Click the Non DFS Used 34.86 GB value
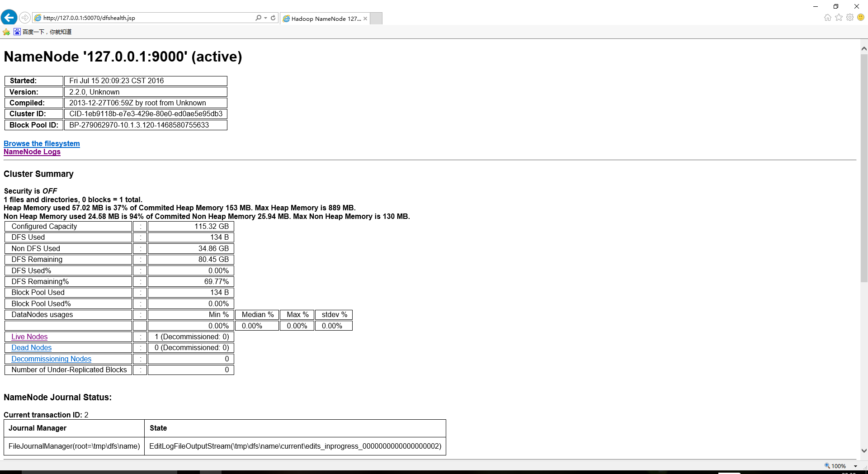Viewport: 868px width, 474px height. [191, 248]
